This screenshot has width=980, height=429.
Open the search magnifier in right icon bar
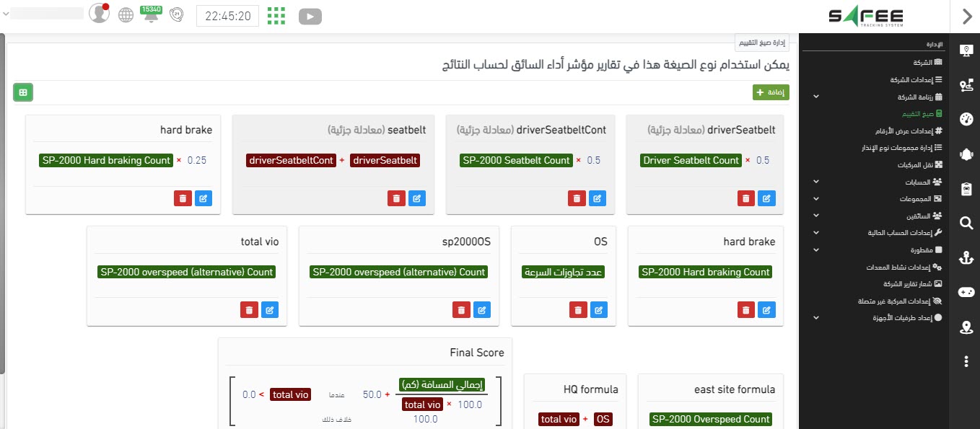[966, 224]
